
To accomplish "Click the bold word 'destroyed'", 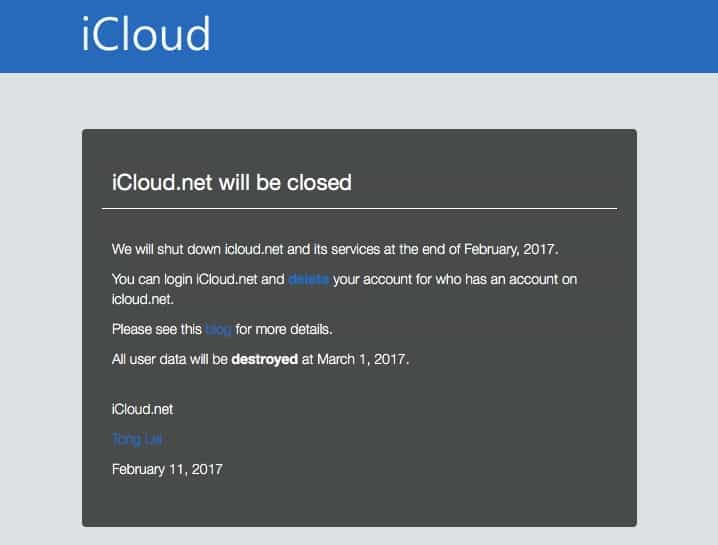I will tap(264, 359).
